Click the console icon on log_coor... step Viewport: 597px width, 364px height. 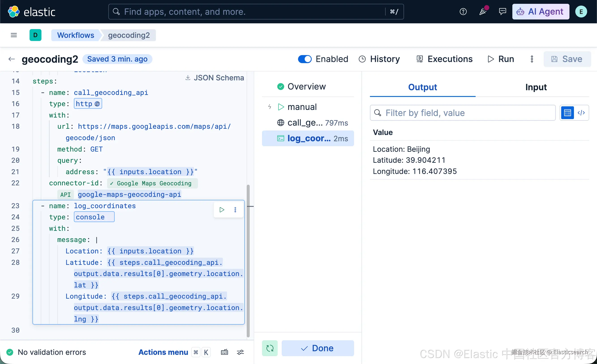[281, 139]
